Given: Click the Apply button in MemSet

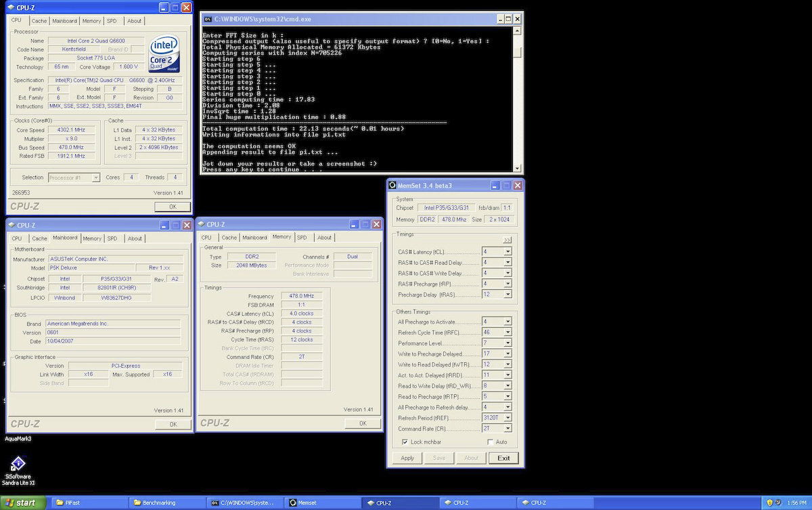Looking at the screenshot, I should click(407, 458).
